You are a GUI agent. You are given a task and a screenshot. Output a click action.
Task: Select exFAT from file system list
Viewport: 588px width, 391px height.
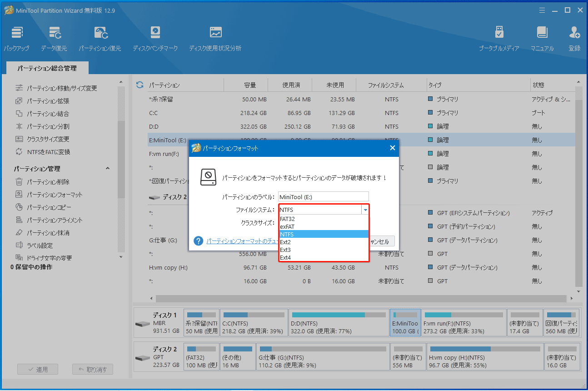(x=324, y=226)
